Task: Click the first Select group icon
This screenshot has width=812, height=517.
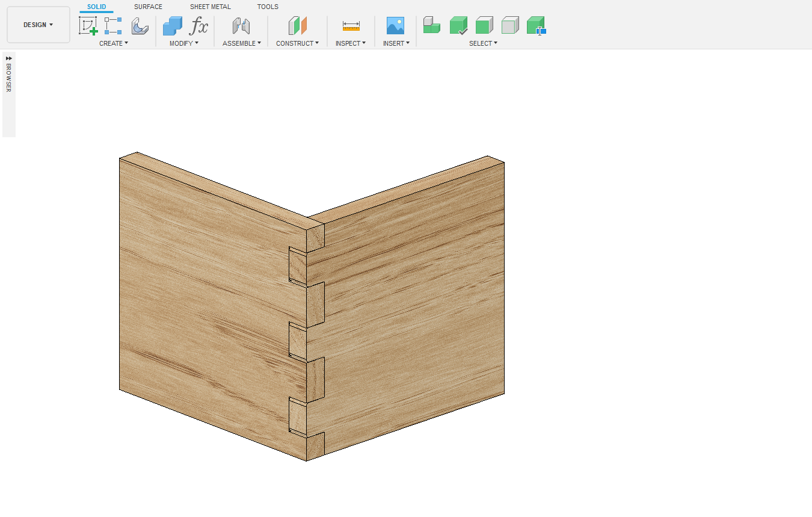Action: 431,25
